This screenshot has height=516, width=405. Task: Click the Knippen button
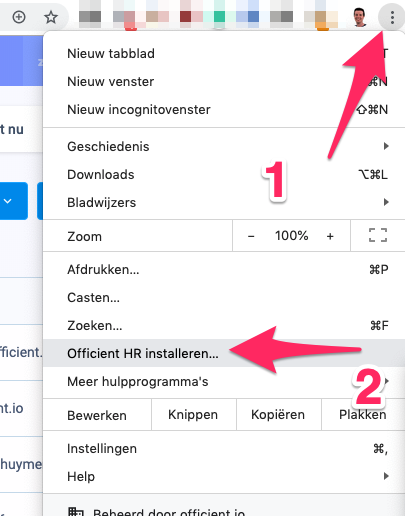click(194, 415)
